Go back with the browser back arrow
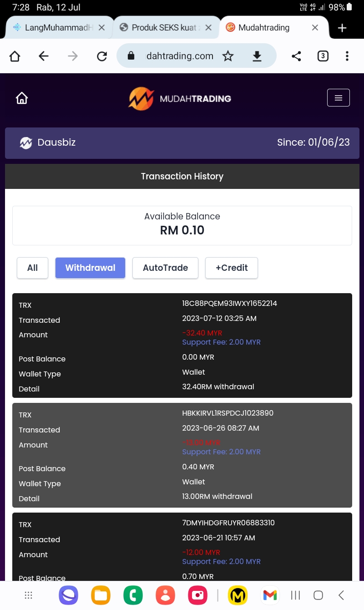This screenshot has width=364, height=610. (x=44, y=56)
